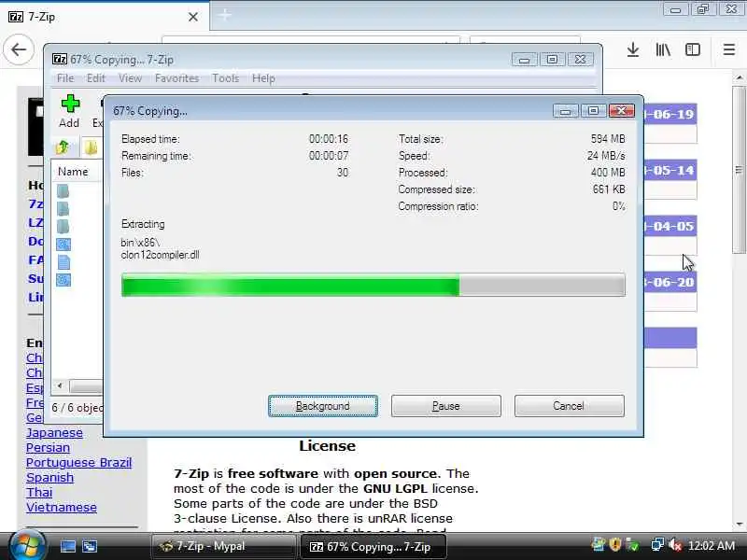Click the browser back arrow button
This screenshot has height=560, width=747.
[19, 49]
